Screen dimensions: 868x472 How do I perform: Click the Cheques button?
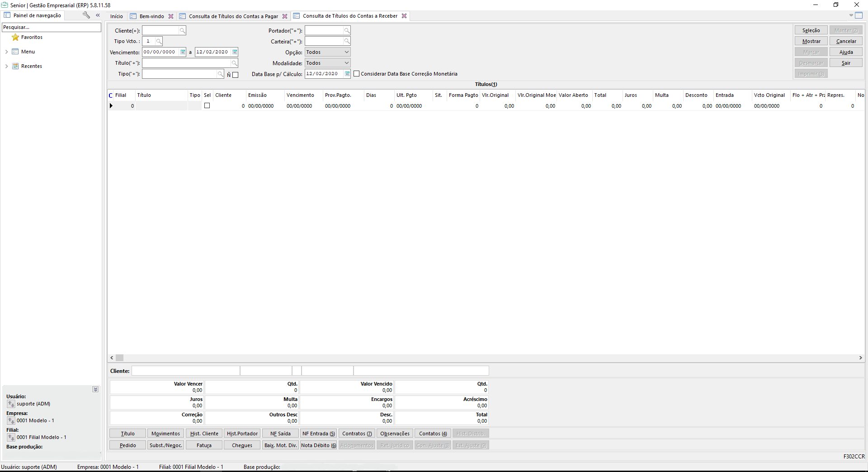(x=242, y=445)
